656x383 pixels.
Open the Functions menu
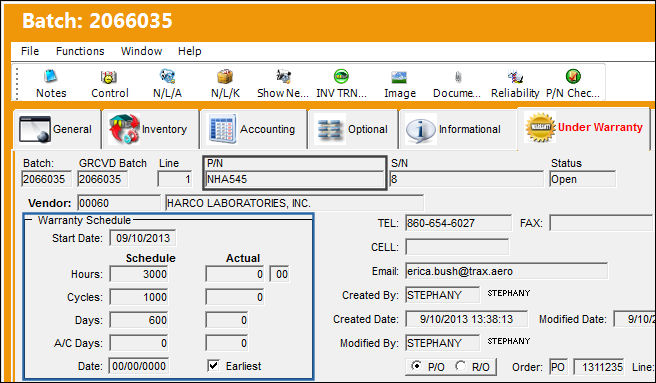[x=80, y=51]
